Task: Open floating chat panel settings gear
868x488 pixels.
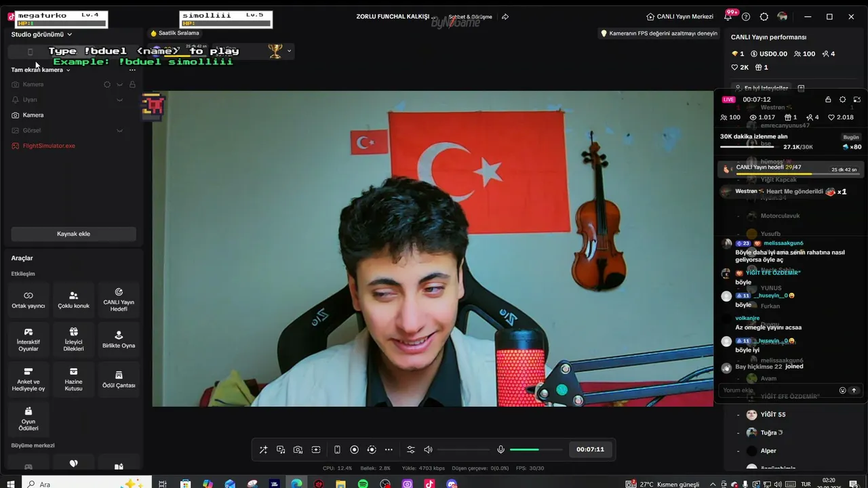Action: pyautogui.click(x=843, y=100)
